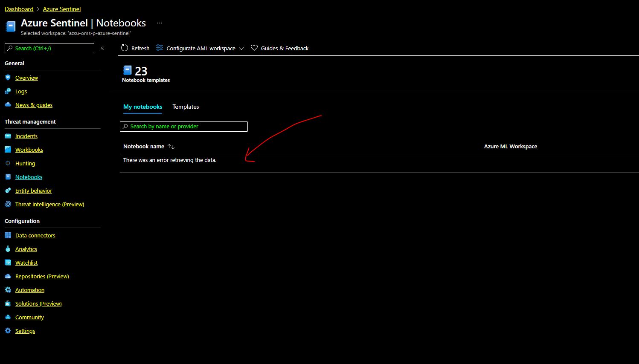Image resolution: width=639 pixels, height=364 pixels.
Task: Click the Watchlist icon under Configuration
Action: click(x=8, y=262)
